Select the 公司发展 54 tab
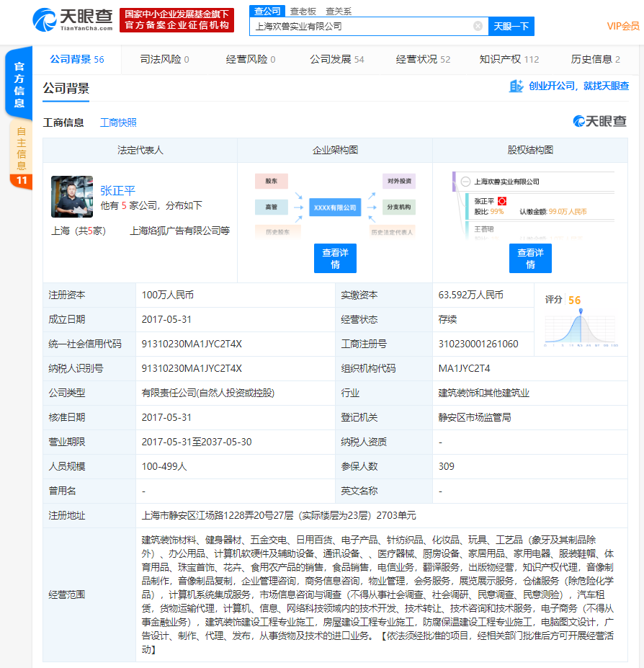 [337, 59]
